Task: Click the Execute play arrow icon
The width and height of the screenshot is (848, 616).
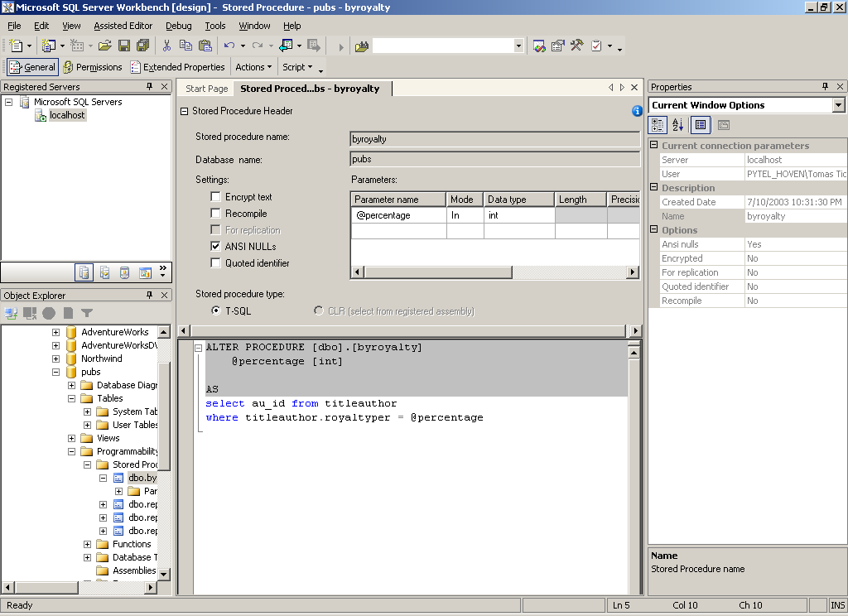Action: click(x=340, y=47)
